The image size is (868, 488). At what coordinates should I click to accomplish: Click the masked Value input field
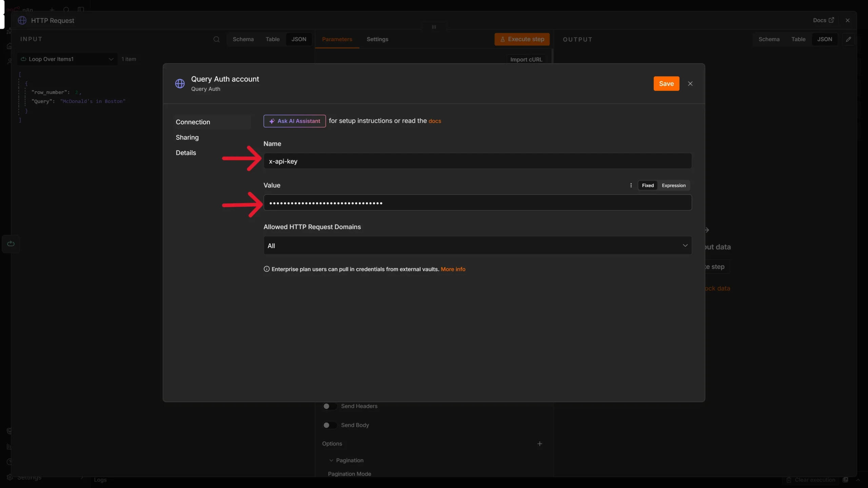(x=477, y=203)
